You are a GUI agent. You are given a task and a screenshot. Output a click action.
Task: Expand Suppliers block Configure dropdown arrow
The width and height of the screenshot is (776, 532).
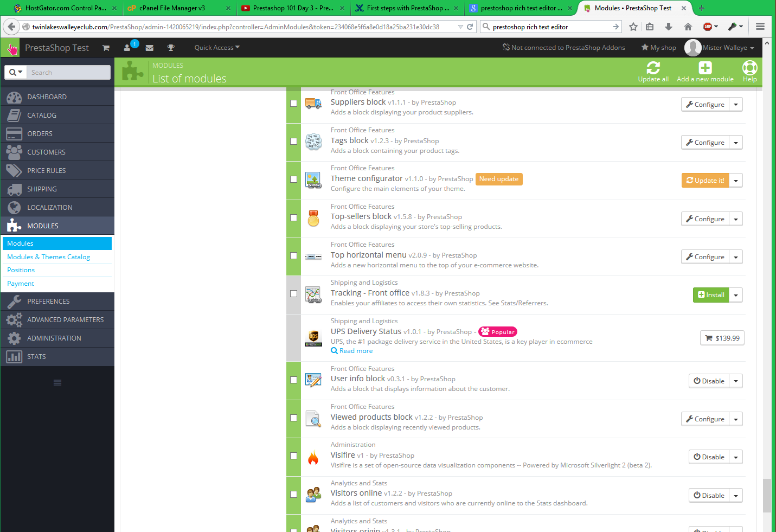[x=736, y=105]
